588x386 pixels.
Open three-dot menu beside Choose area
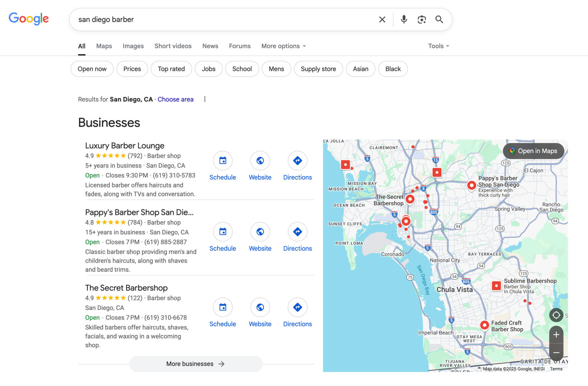point(204,99)
